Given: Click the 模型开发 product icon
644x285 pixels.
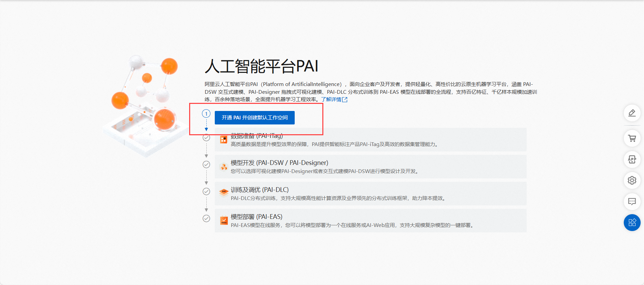Looking at the screenshot, I should coord(224,167).
